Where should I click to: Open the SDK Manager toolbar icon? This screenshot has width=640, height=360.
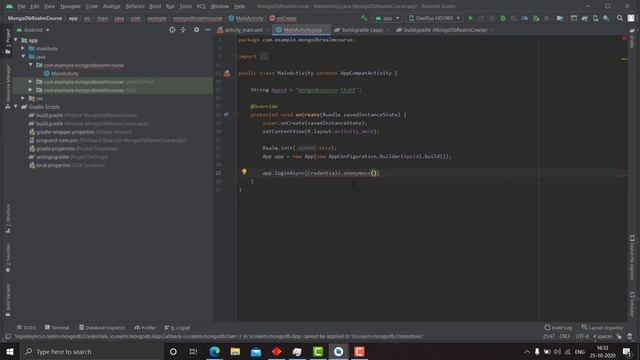tap(606, 18)
